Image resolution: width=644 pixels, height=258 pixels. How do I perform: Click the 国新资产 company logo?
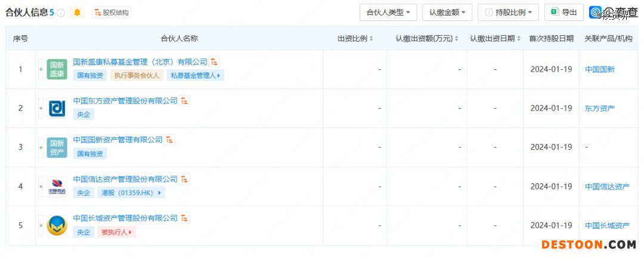[57, 148]
